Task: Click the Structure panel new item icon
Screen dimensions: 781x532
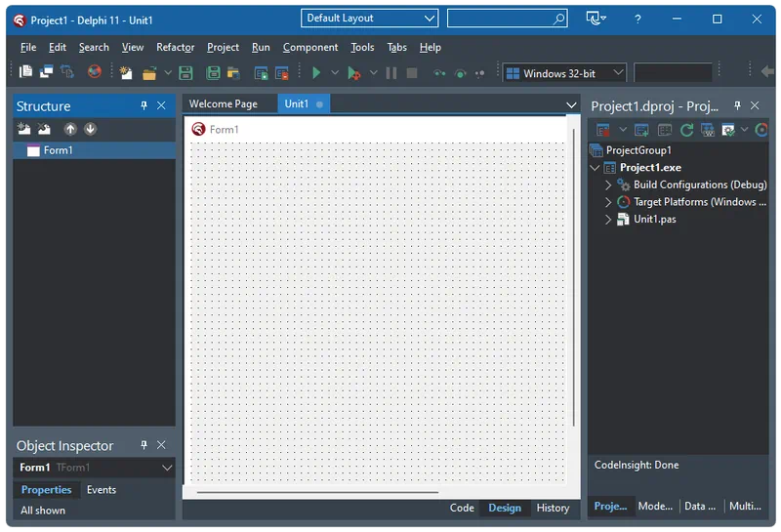Action: coord(23,129)
